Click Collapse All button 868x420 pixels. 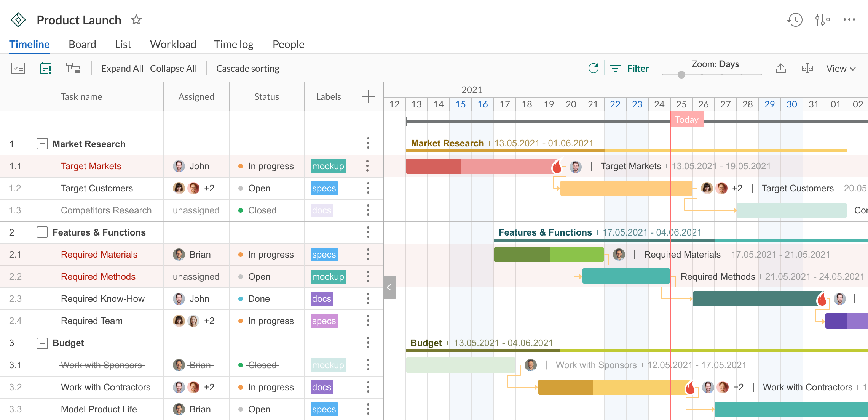point(174,69)
